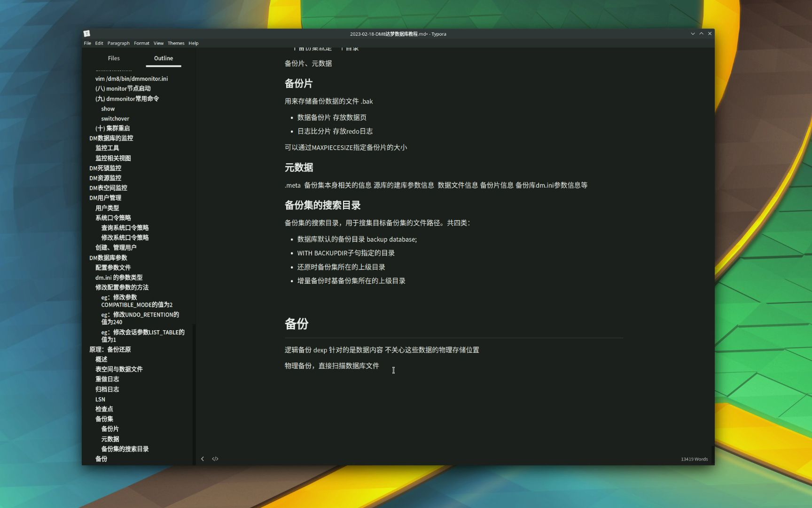Viewport: 812px width, 508px height.
Task: Click the 备份片 heading in editor
Action: (x=298, y=84)
